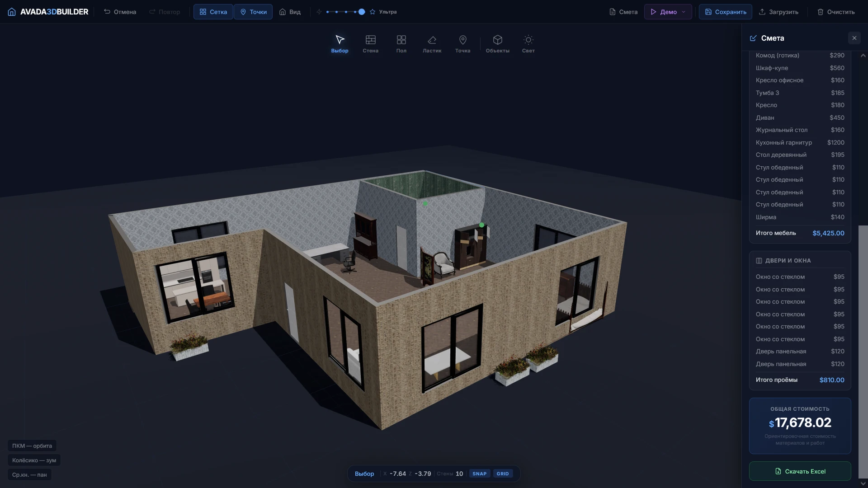Toggle GRID in the status bar
This screenshot has width=868, height=488.
click(x=502, y=474)
